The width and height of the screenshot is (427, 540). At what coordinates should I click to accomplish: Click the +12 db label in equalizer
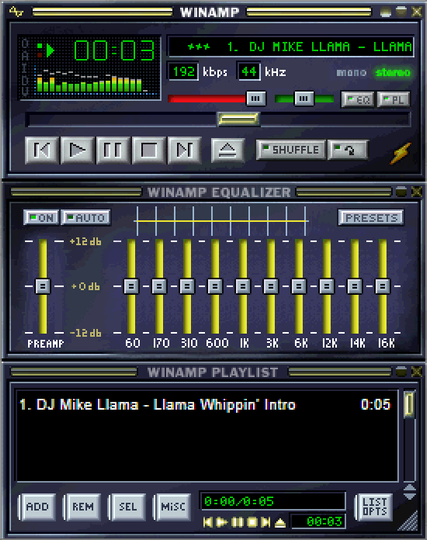point(85,241)
